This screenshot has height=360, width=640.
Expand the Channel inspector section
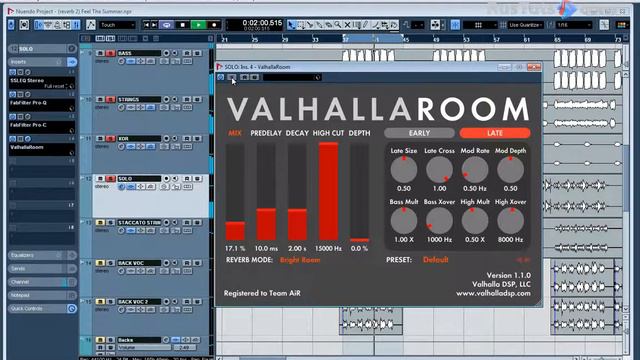pyautogui.click(x=42, y=282)
